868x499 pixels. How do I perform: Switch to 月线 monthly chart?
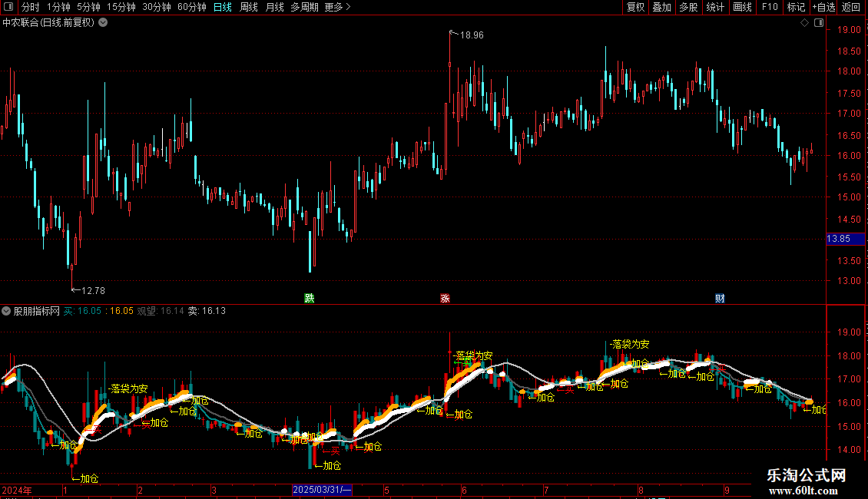[x=274, y=7]
